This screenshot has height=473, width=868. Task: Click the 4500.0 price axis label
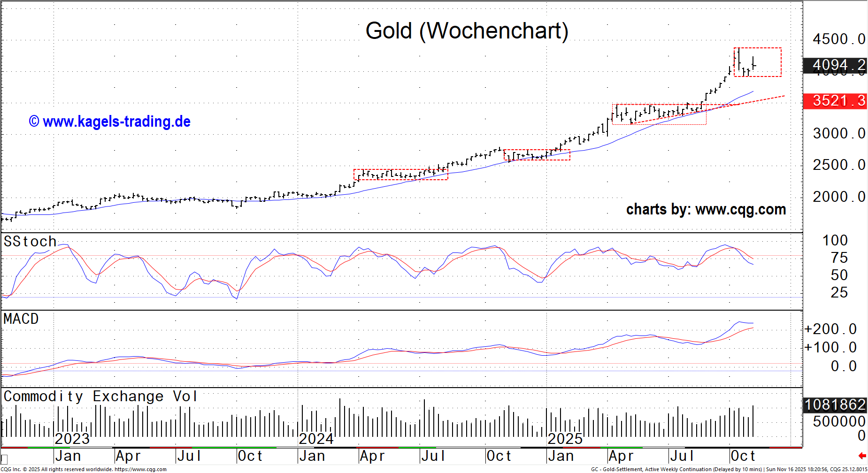(838, 39)
